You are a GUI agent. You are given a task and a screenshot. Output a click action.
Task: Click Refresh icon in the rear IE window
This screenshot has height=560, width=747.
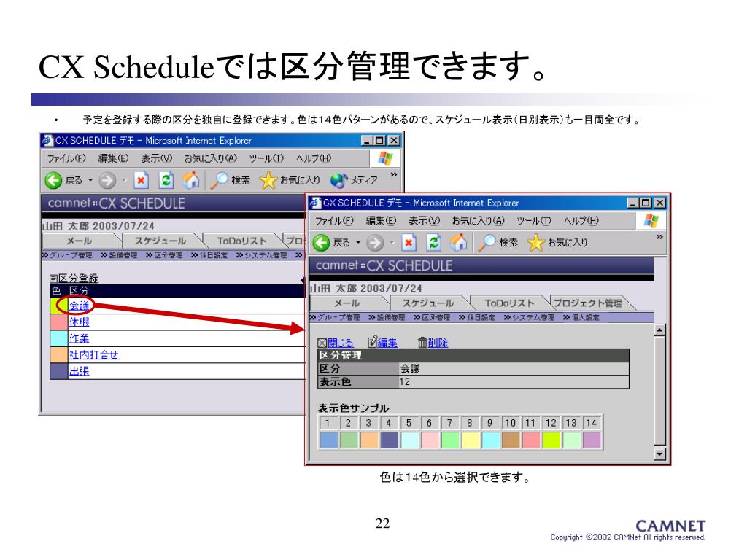coord(166,180)
